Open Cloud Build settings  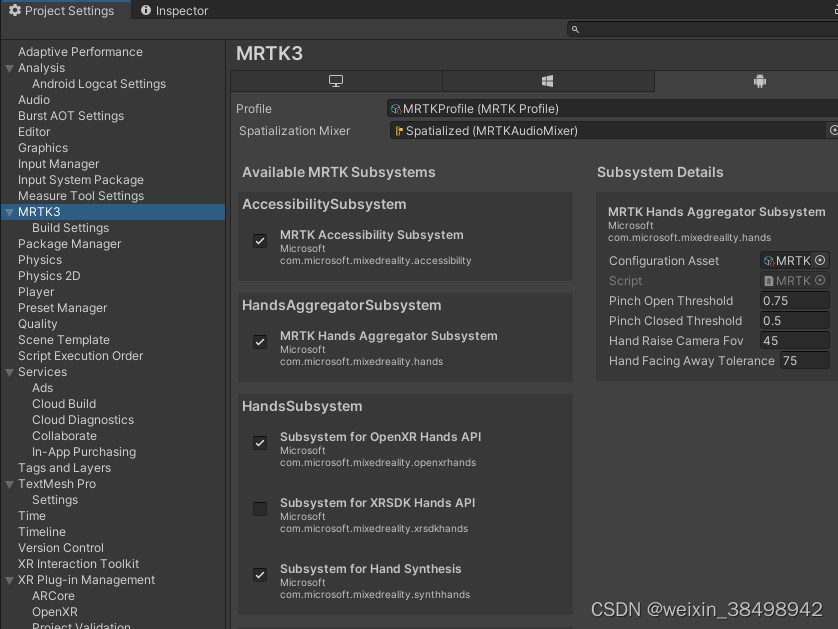[x=64, y=405]
